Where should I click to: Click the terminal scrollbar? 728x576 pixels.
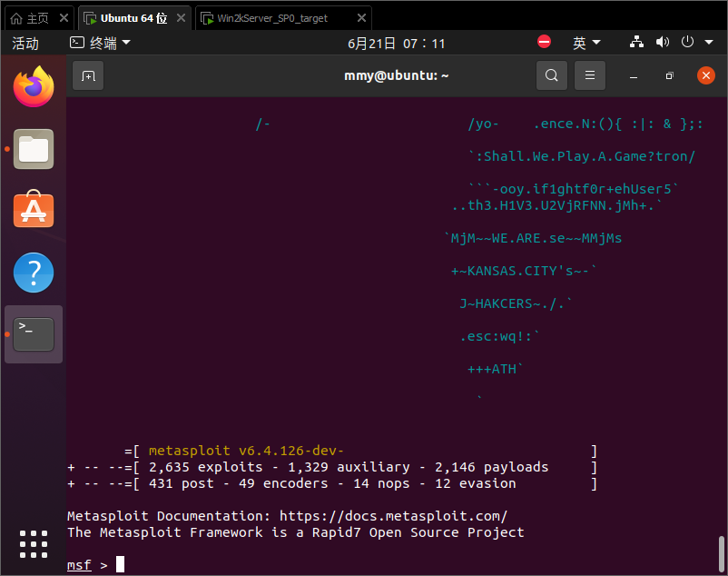[721, 554]
